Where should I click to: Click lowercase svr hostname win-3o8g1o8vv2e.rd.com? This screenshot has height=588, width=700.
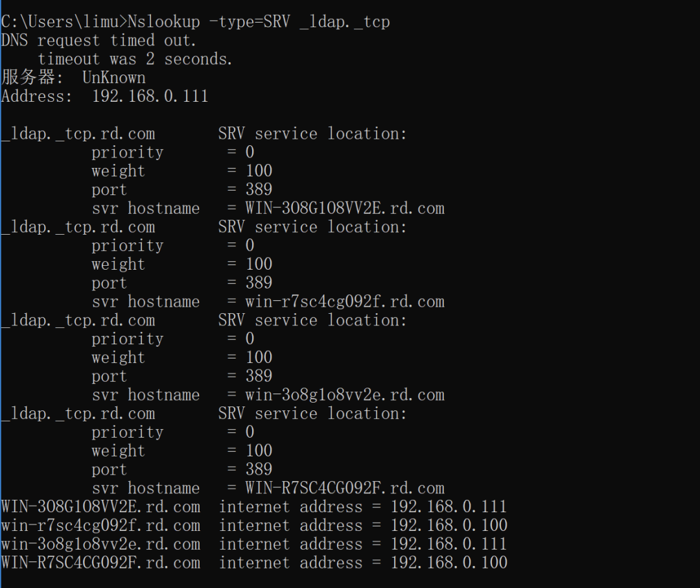(x=345, y=395)
